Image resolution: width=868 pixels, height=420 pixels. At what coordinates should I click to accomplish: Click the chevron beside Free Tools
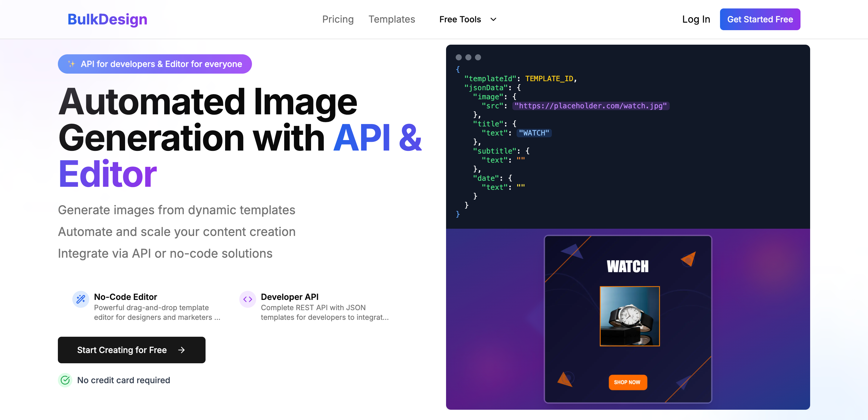[x=493, y=20]
